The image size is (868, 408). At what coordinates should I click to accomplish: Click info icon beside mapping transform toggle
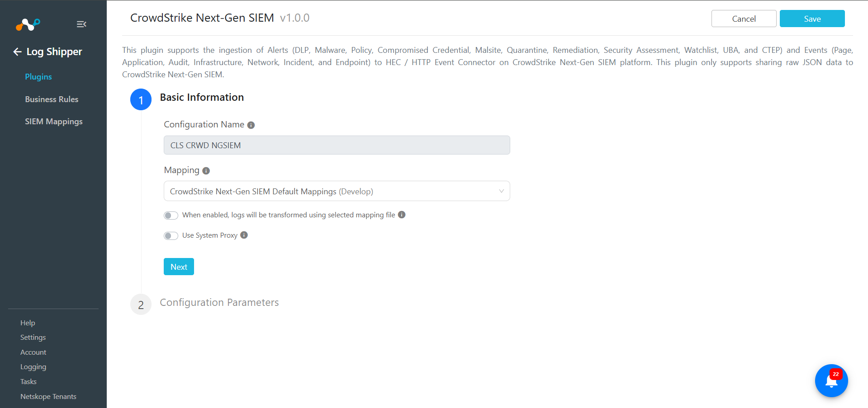coord(402,215)
